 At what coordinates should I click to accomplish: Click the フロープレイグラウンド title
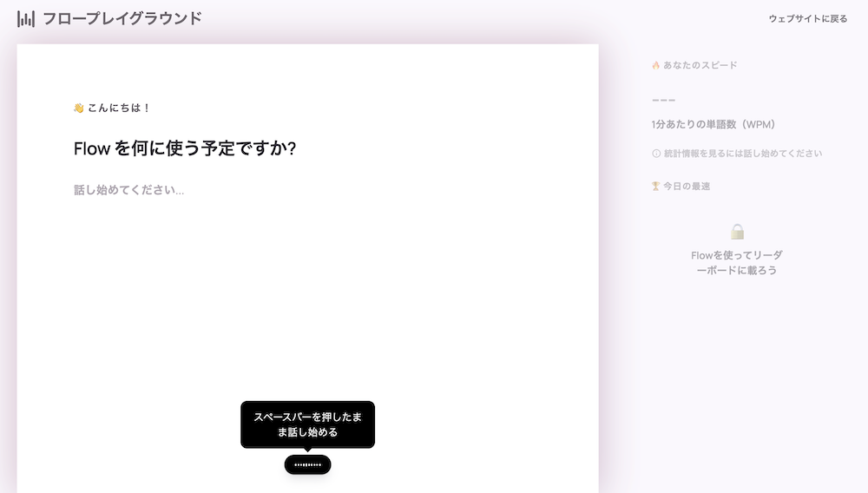(122, 19)
